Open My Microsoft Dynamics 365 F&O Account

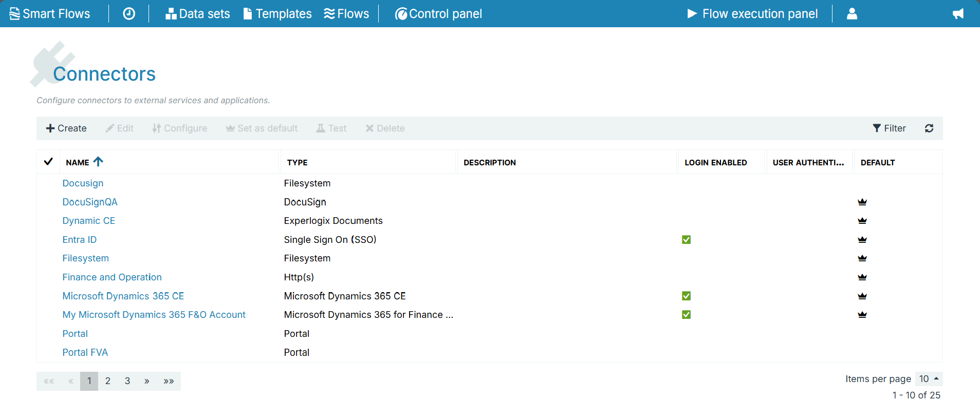click(x=154, y=315)
